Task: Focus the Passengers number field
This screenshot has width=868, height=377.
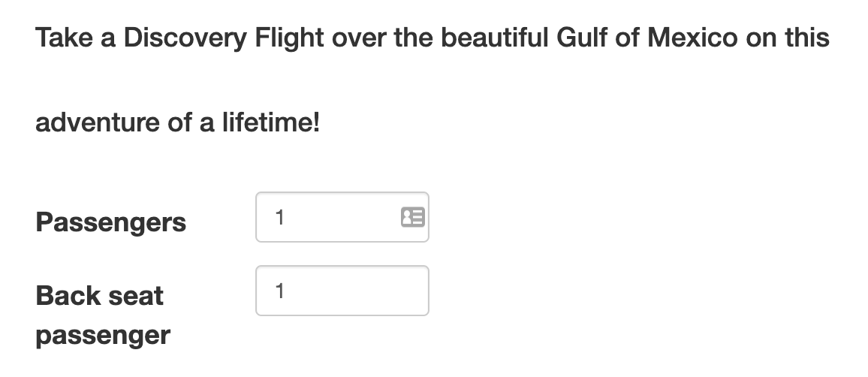Action: (x=342, y=217)
